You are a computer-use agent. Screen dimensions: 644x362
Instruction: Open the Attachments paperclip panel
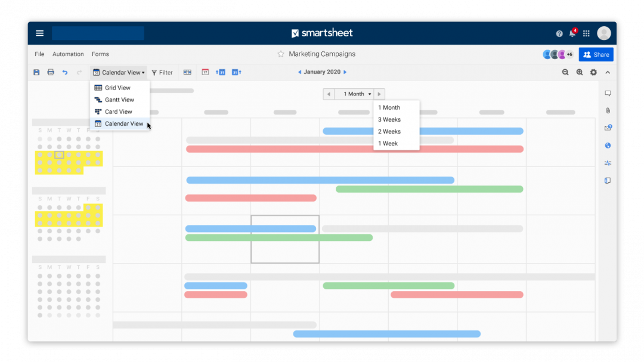pos(608,110)
